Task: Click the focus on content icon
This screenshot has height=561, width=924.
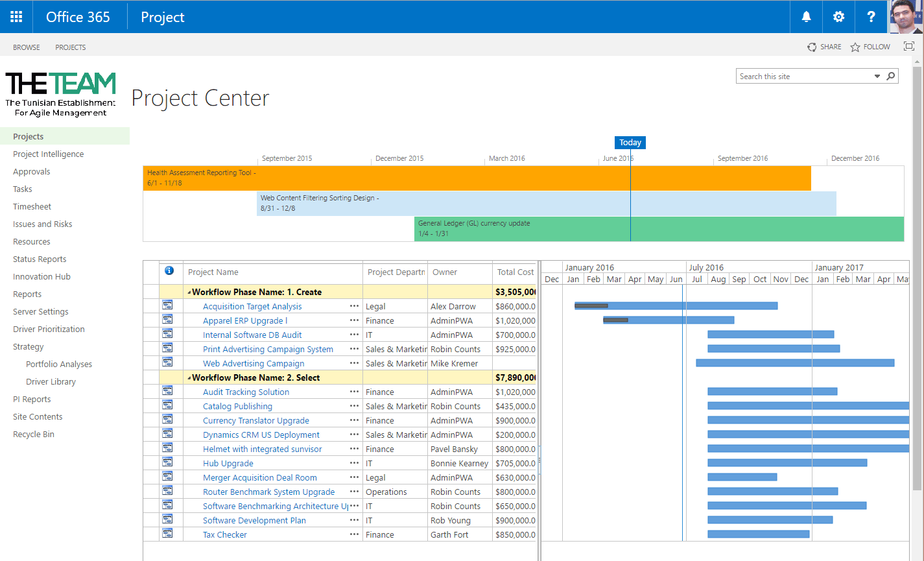Action: click(x=909, y=47)
